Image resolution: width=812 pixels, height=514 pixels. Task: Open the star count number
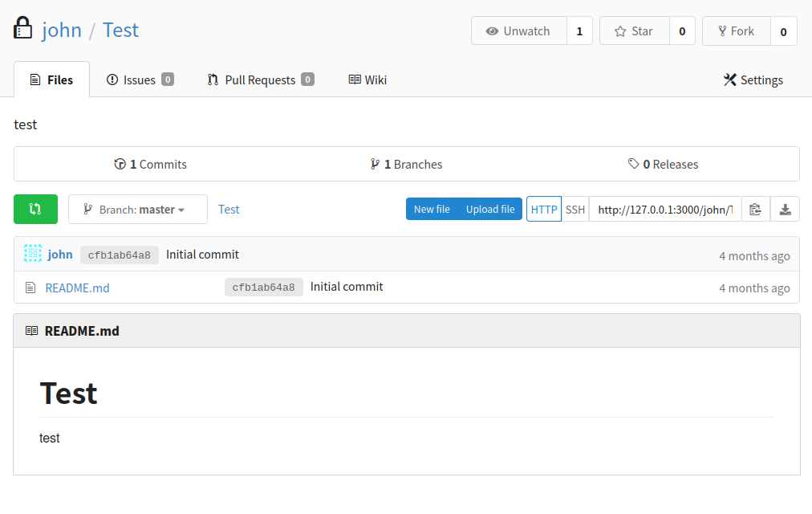click(682, 31)
